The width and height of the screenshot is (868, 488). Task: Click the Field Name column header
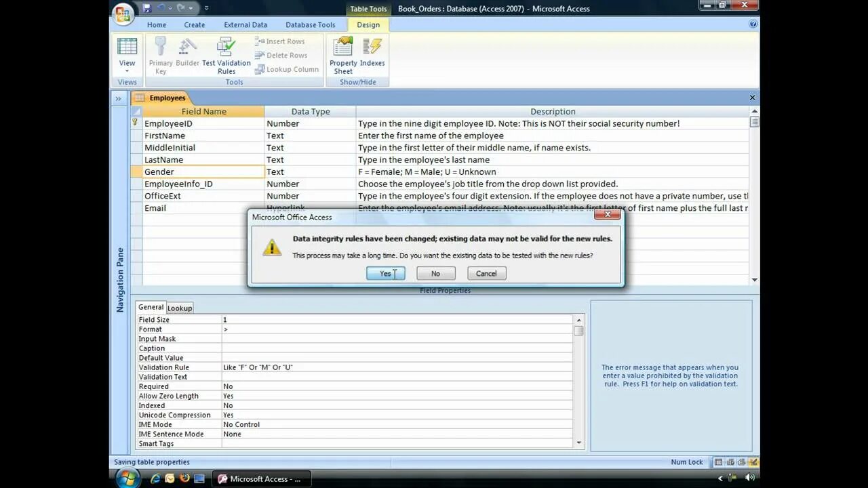click(x=203, y=111)
